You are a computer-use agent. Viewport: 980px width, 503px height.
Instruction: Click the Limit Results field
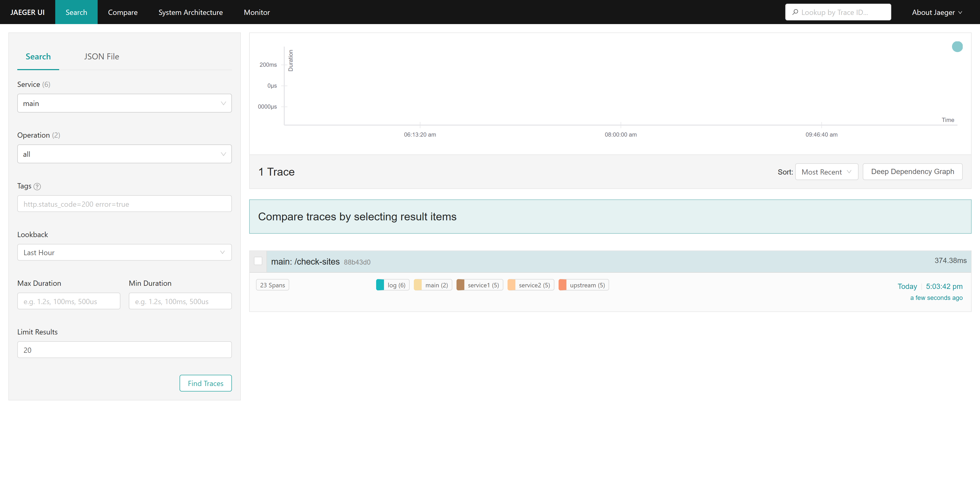pyautogui.click(x=124, y=350)
